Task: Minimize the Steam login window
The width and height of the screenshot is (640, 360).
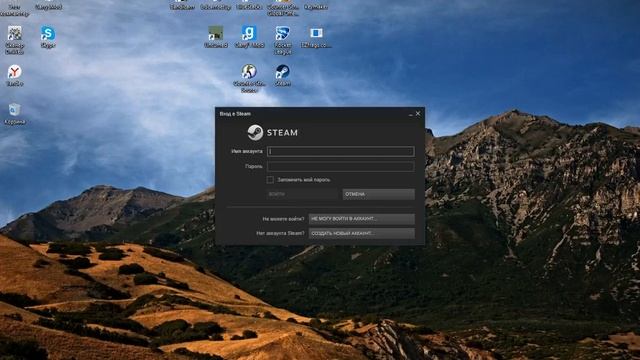Action: pos(410,114)
